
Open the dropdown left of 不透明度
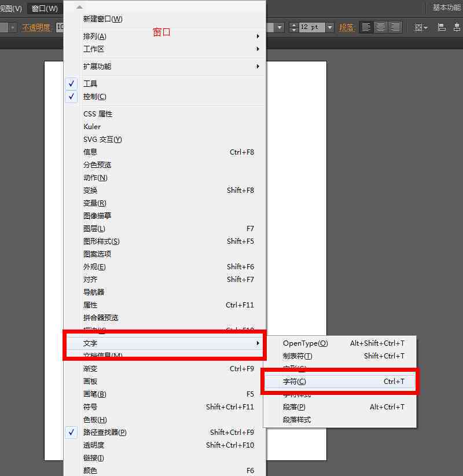(x=12, y=28)
